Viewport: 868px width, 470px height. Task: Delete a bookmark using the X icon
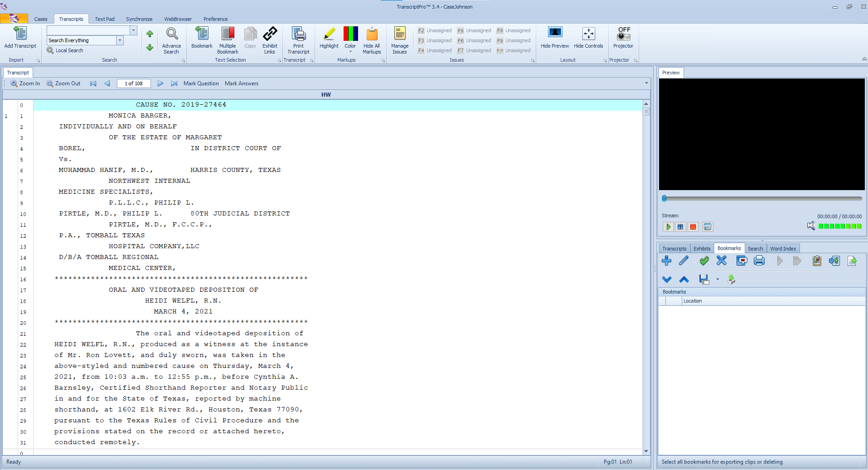pos(722,260)
